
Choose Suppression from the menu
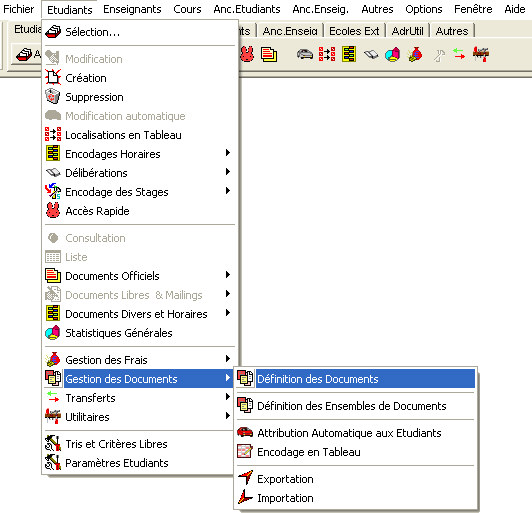[139, 97]
